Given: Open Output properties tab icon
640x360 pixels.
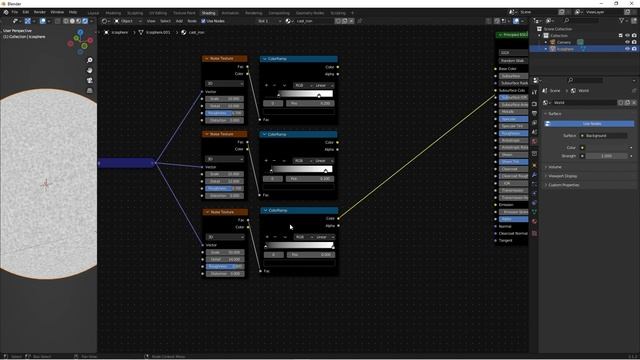Looking at the screenshot, I should 534,113.
